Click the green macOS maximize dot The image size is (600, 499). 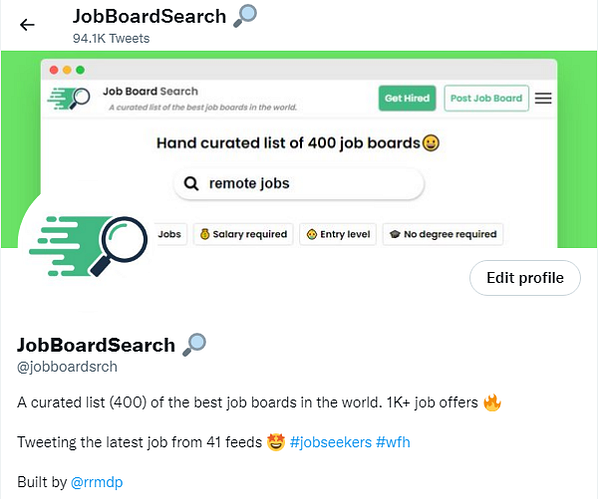click(x=80, y=70)
